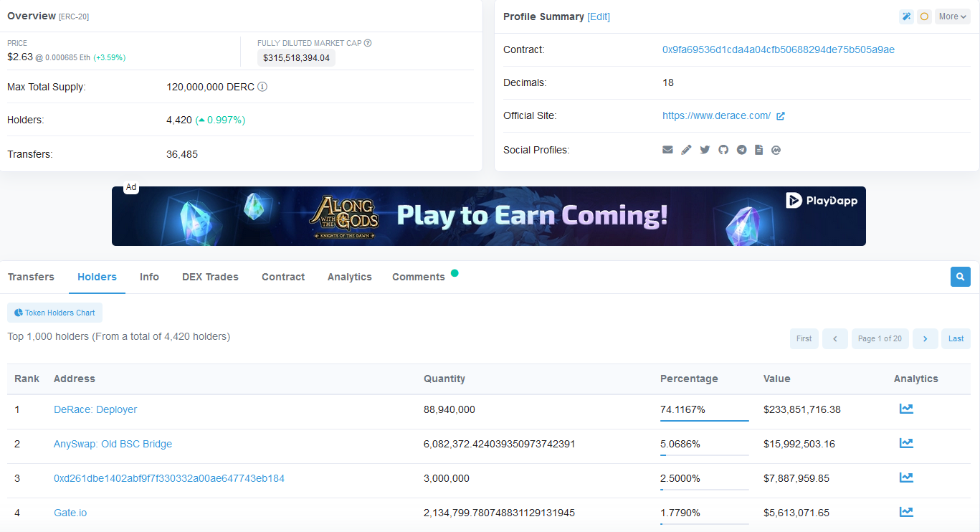Visit the https://www.derace.com/ official site link
980x532 pixels.
(x=716, y=115)
